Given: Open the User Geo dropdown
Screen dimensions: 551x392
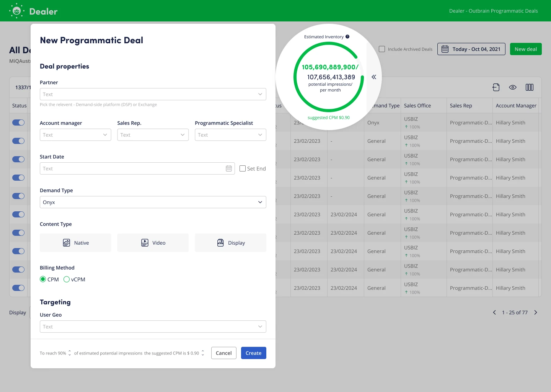Looking at the screenshot, I should point(153,327).
